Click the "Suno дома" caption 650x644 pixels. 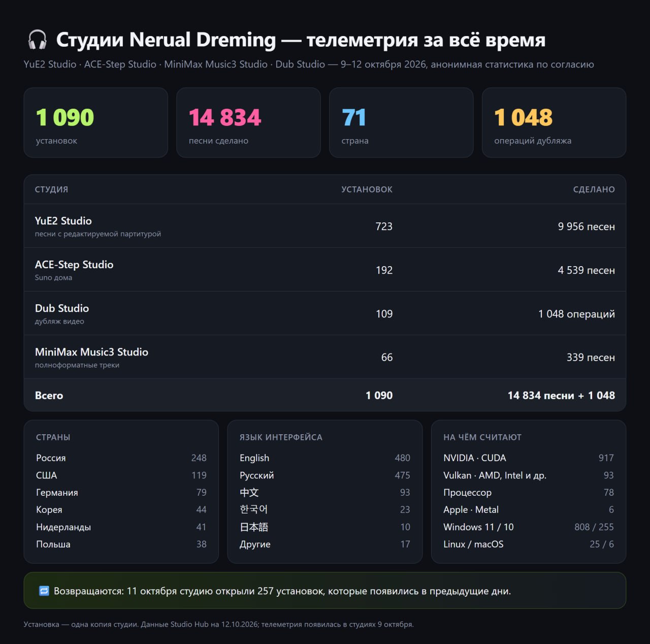coord(53,277)
